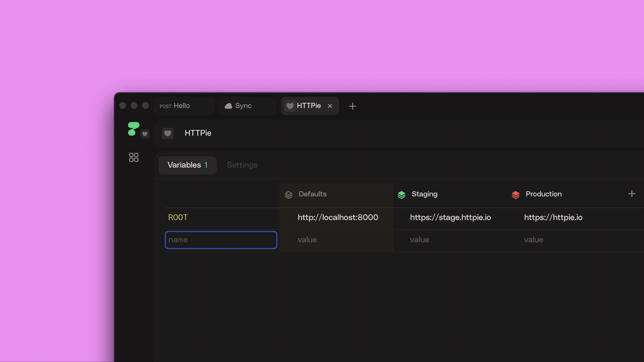Edit the https://stage.httpie.io staging value
Screen dimensions: 644x362
(450, 217)
